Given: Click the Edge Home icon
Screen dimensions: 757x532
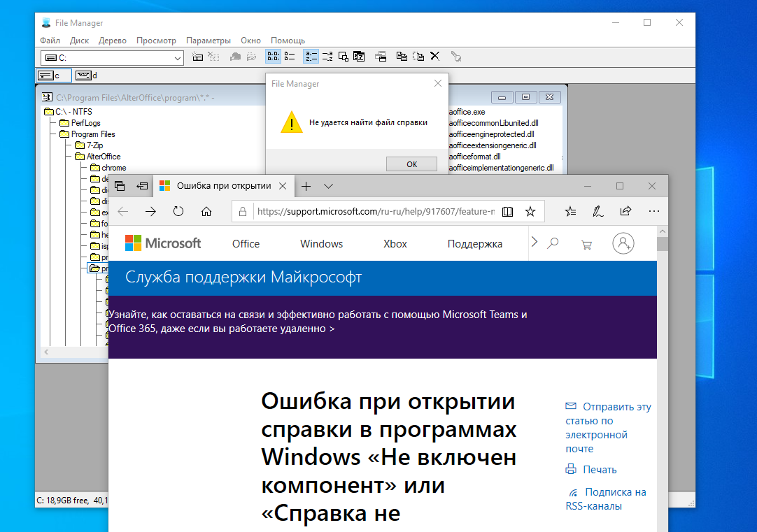Looking at the screenshot, I should point(206,211).
